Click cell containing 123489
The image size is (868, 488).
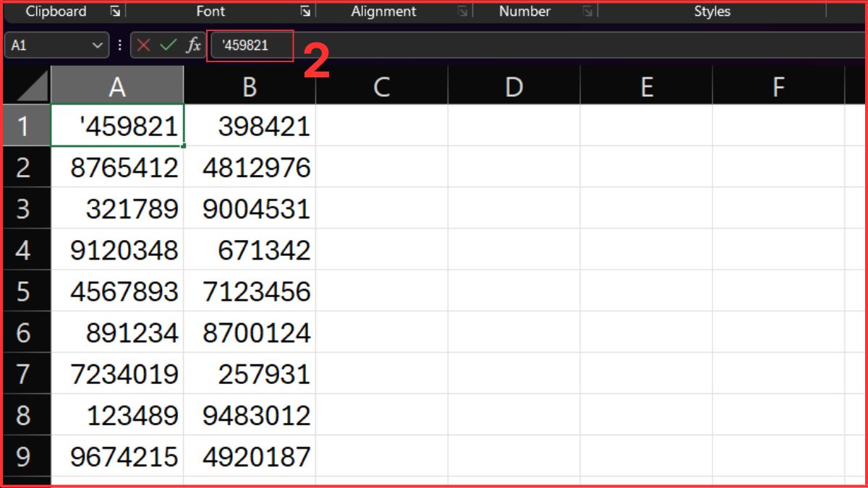click(x=117, y=414)
